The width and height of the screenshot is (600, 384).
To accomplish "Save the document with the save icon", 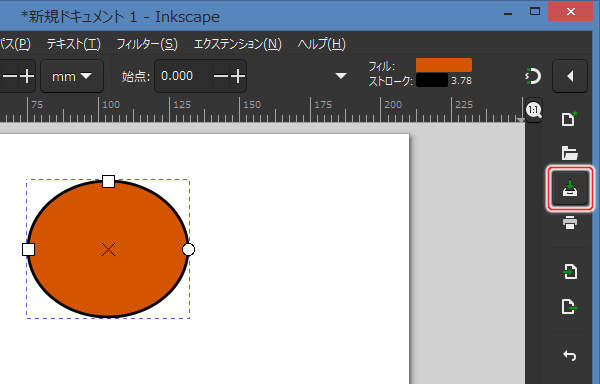I will coord(570,188).
